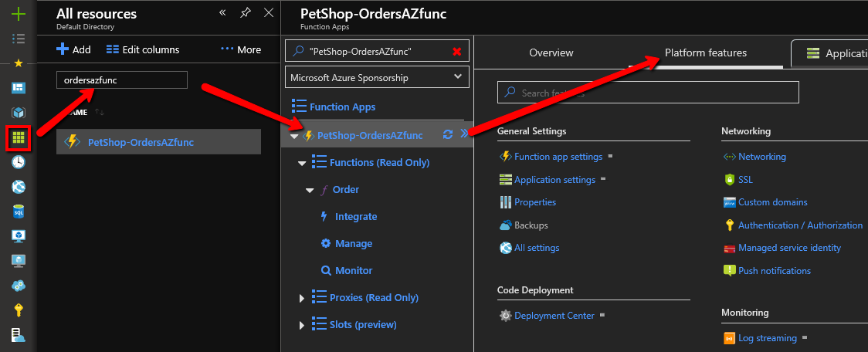Screen dimensions: 868x352
Task: Open Backups feature
Action: 531,225
